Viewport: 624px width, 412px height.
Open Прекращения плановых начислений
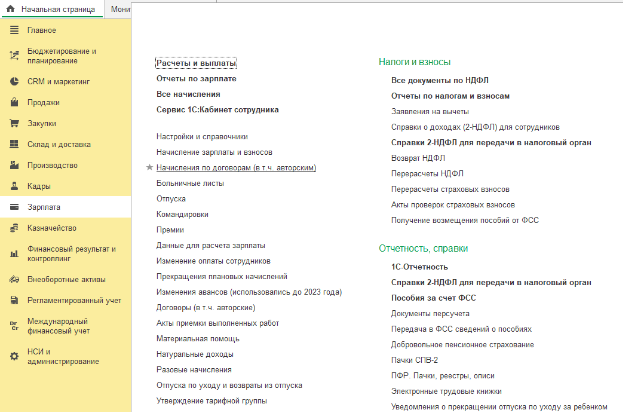click(x=222, y=276)
